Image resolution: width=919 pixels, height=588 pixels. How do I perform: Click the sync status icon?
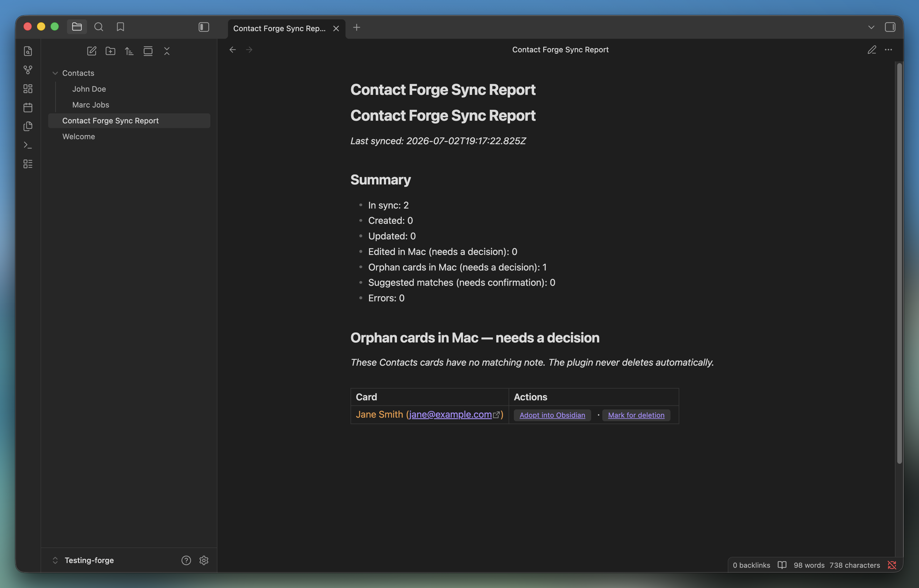pos(892,565)
